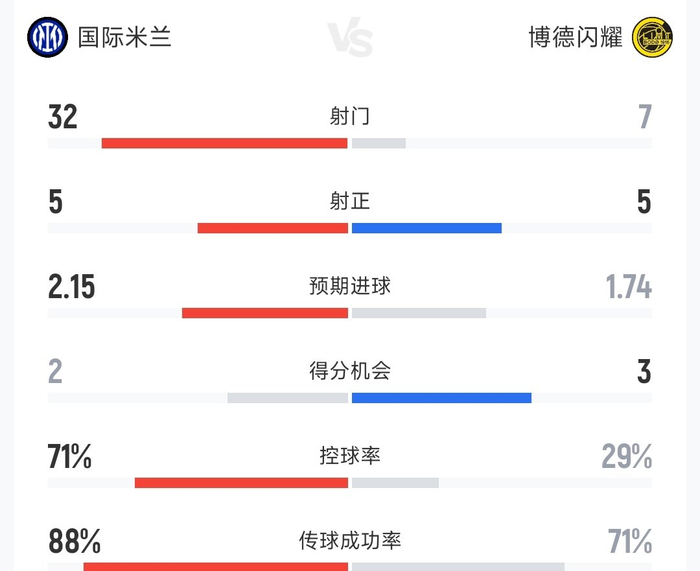Tap the 1.74 expected goals value
This screenshot has height=571, width=700.
[x=628, y=287]
